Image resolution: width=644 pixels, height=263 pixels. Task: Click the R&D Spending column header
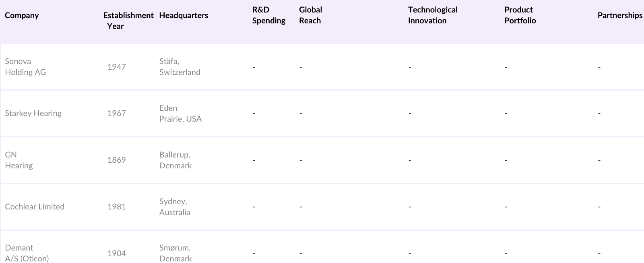[268, 15]
